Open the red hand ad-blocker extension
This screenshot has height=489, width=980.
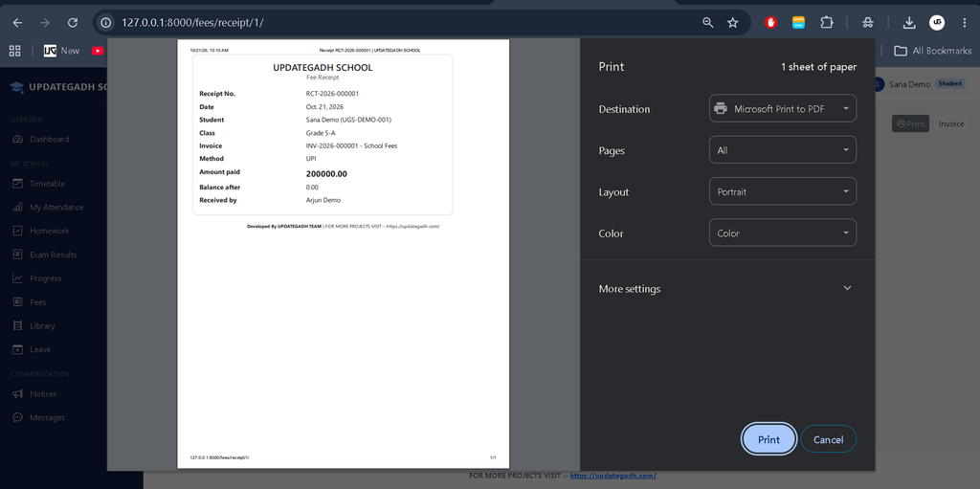tap(771, 23)
